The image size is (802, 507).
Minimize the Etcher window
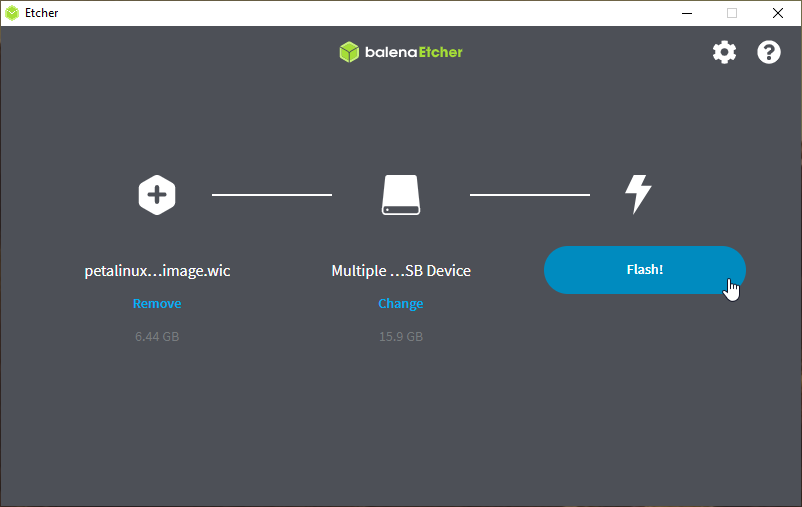(687, 13)
